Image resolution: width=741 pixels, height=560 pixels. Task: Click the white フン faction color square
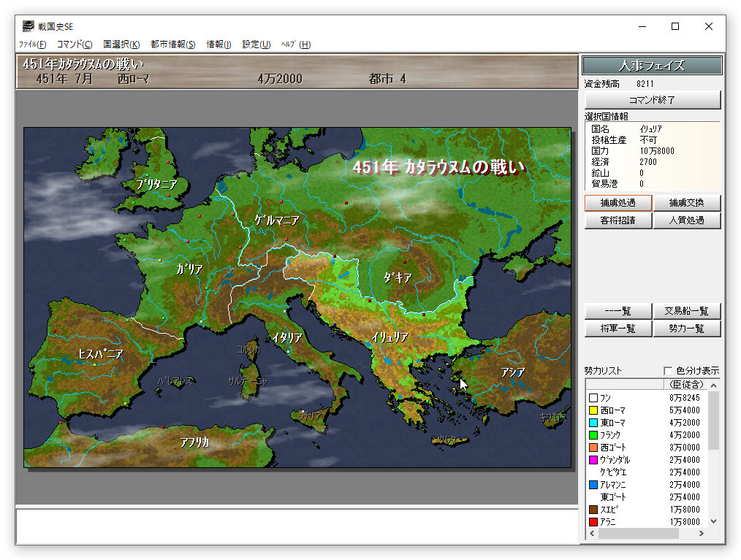(x=593, y=398)
